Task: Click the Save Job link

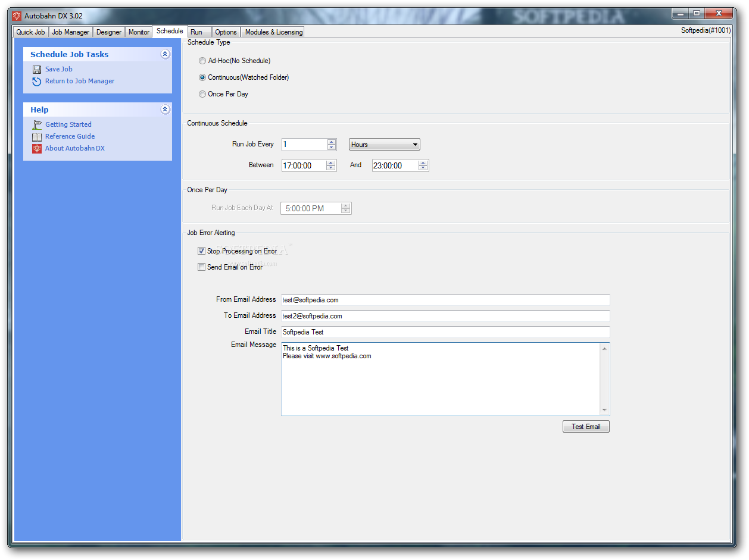Action: pyautogui.click(x=59, y=69)
